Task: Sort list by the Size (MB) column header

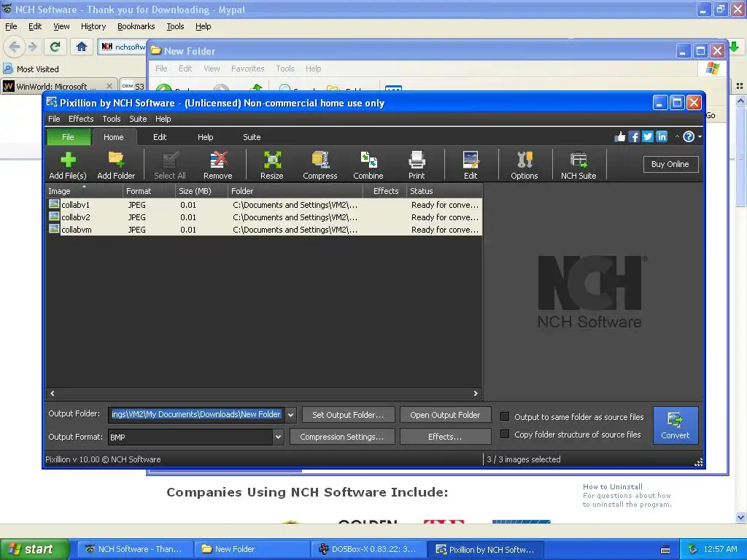Action: pyautogui.click(x=201, y=191)
